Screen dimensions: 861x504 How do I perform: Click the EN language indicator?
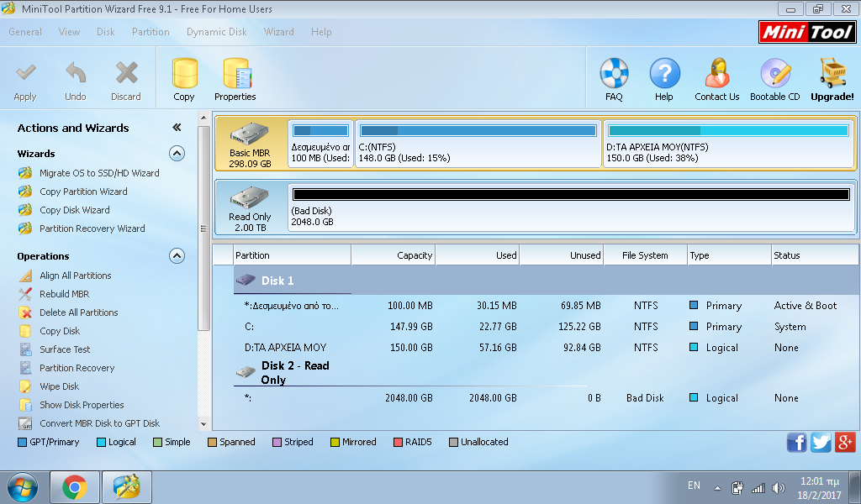694,486
